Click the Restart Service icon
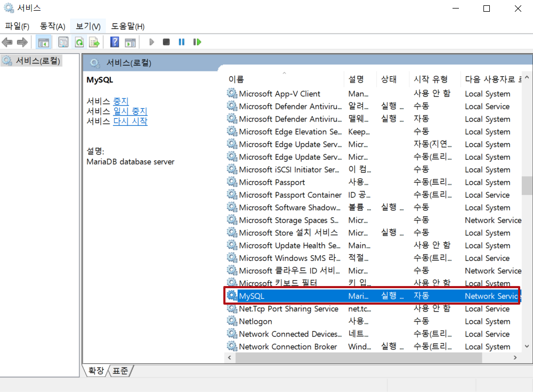Image resolution: width=533 pixels, height=392 pixels. coord(197,42)
